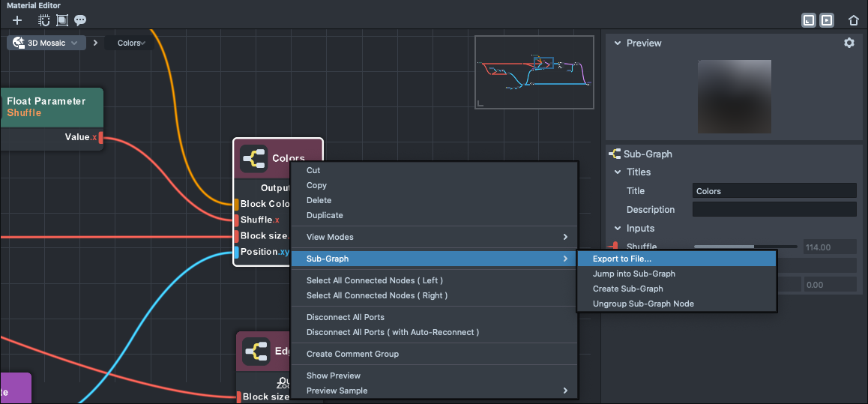
Task: Open the 3D Mosaic breadcrumb dropdown
Action: pos(74,43)
